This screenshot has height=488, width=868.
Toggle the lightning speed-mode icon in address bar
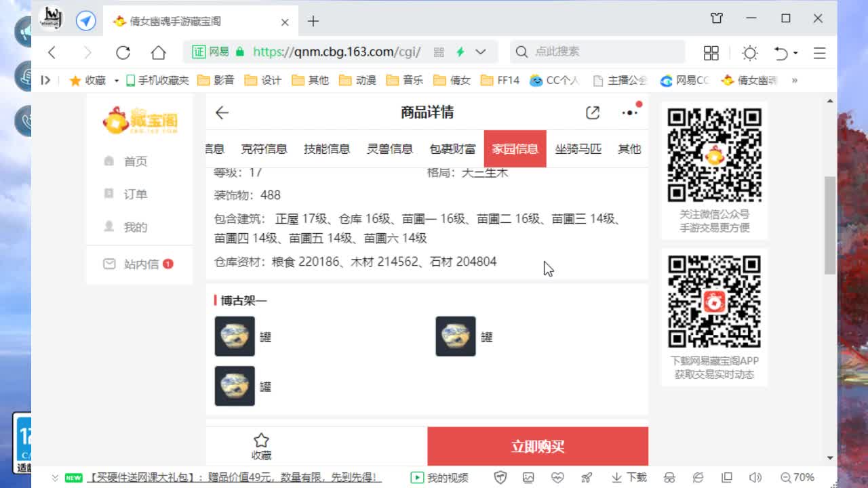click(460, 52)
